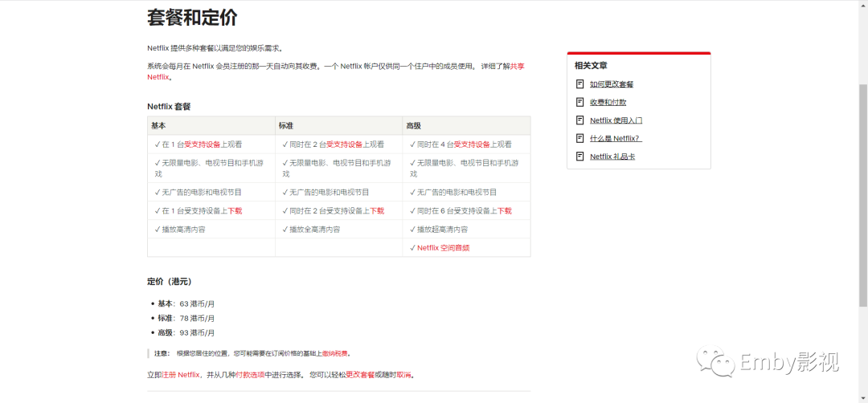Click the 标准: 78 港币/月 price line

coord(186,319)
